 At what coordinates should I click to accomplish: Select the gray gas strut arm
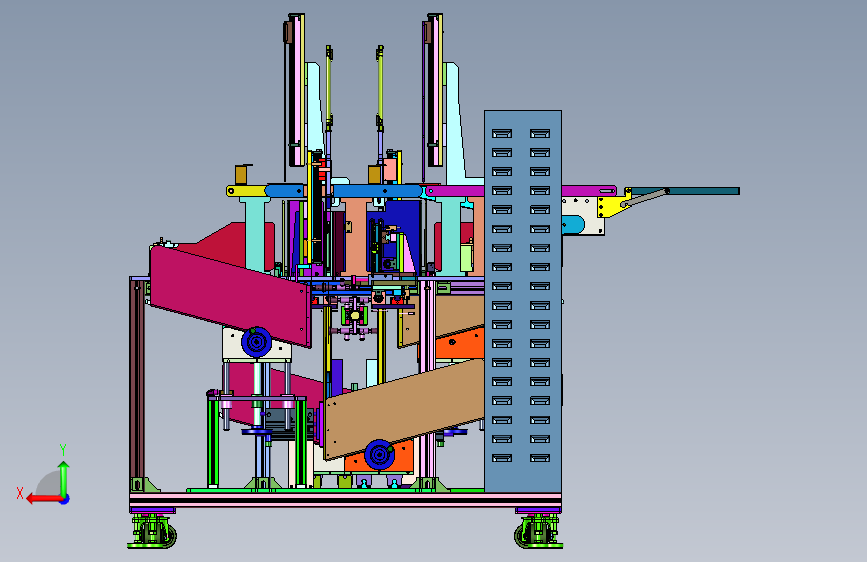(x=645, y=198)
